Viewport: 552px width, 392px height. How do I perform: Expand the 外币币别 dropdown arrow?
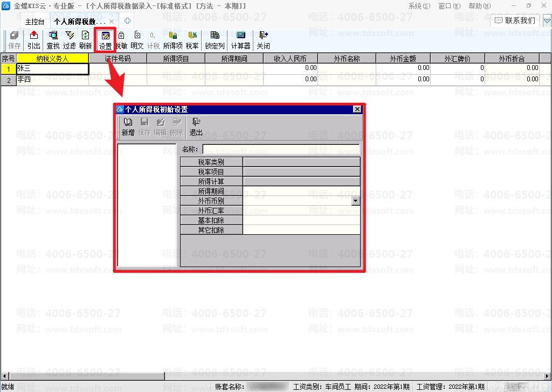pos(356,201)
